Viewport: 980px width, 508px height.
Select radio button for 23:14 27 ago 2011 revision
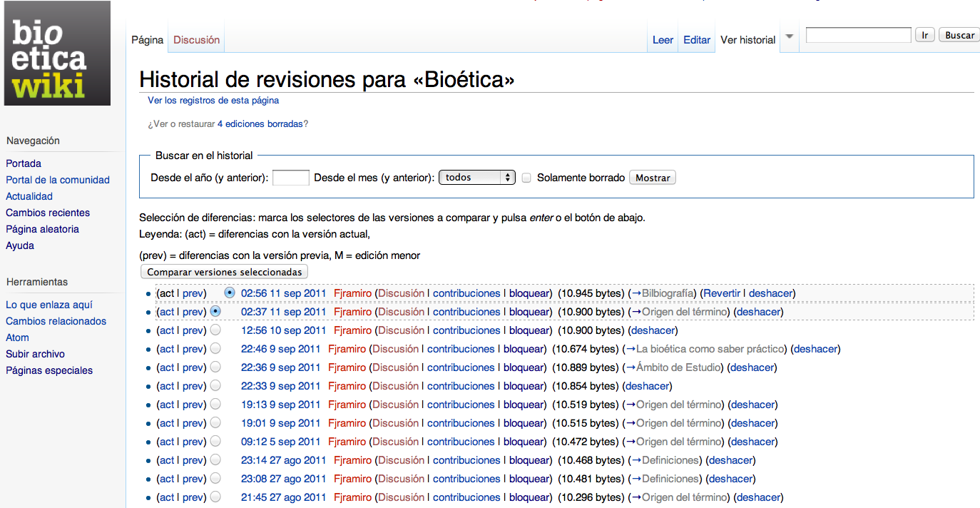click(x=215, y=460)
